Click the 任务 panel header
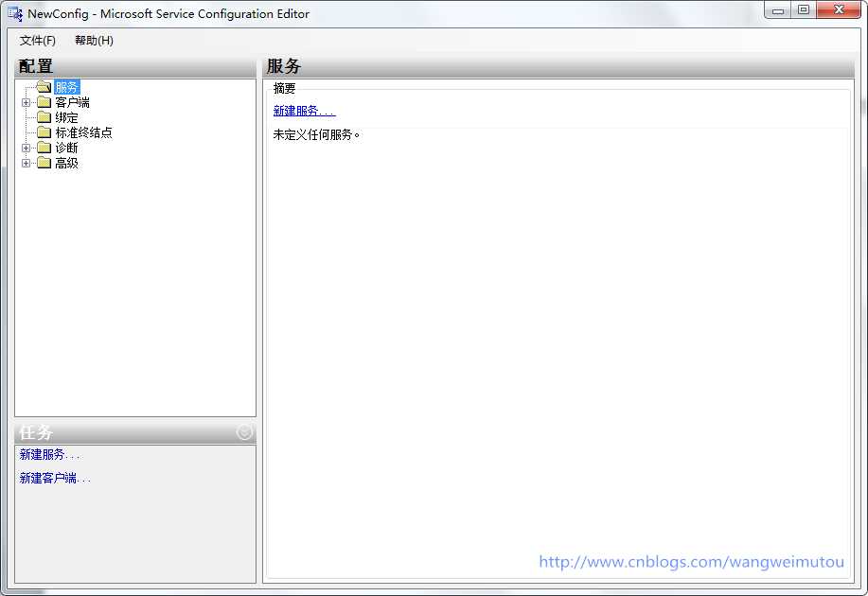Viewport: 868px width, 596px height. (x=135, y=432)
